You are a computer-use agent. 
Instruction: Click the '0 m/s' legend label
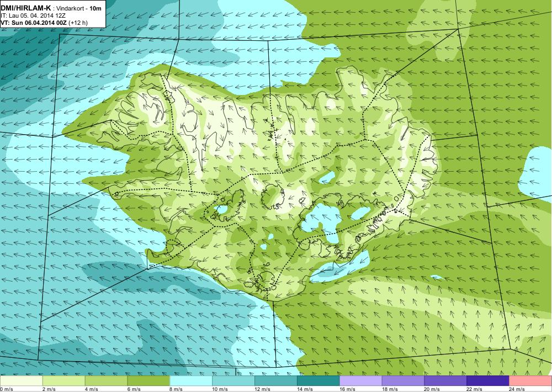(6, 389)
